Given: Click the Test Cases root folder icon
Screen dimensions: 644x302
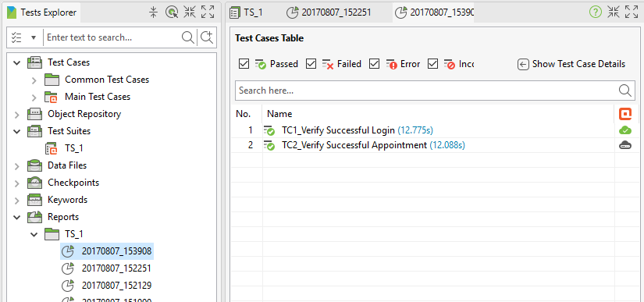Looking at the screenshot, I should pos(34,62).
